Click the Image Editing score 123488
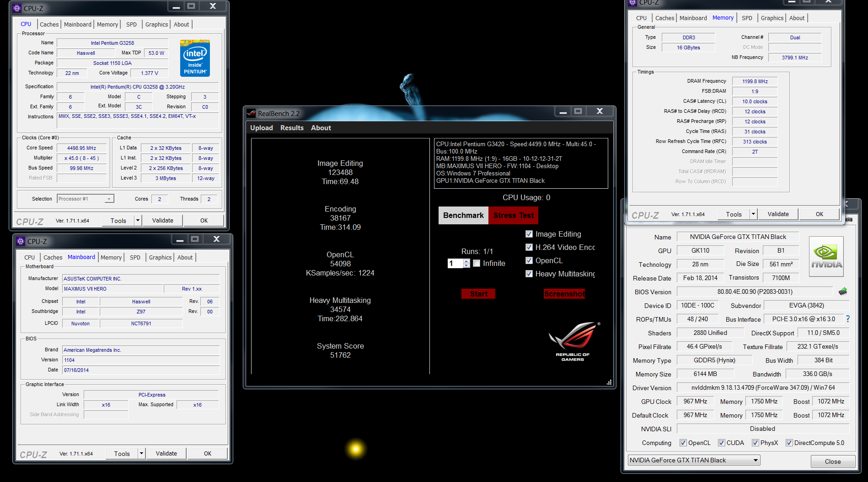 point(340,172)
